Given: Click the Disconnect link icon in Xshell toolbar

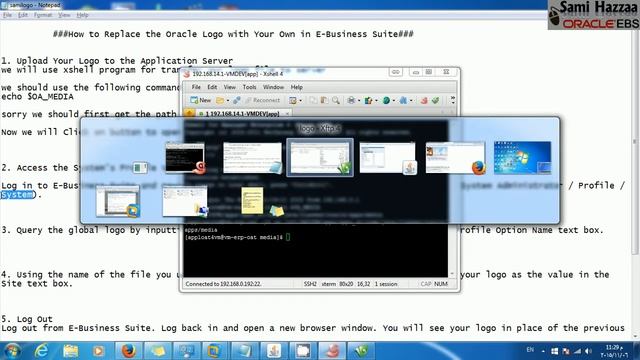Looking at the screenshot, I should 237,100.
